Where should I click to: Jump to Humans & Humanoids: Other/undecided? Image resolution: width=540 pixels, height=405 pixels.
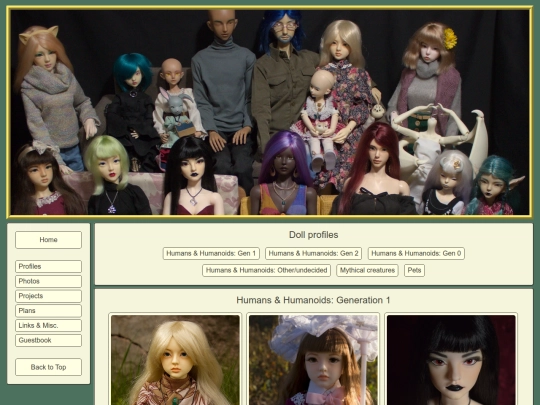(x=266, y=270)
